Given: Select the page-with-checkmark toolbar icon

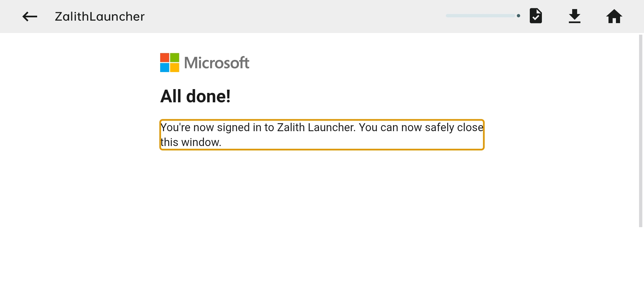Looking at the screenshot, I should pos(536,16).
